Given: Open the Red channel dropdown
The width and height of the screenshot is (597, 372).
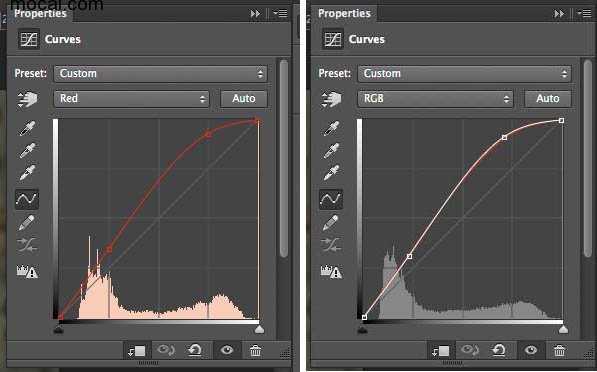Looking at the screenshot, I should click(131, 99).
